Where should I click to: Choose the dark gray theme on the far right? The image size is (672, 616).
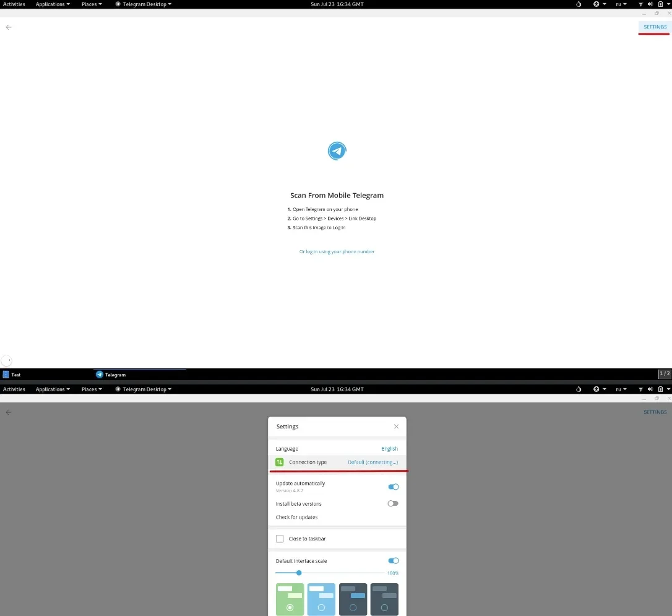(x=384, y=599)
